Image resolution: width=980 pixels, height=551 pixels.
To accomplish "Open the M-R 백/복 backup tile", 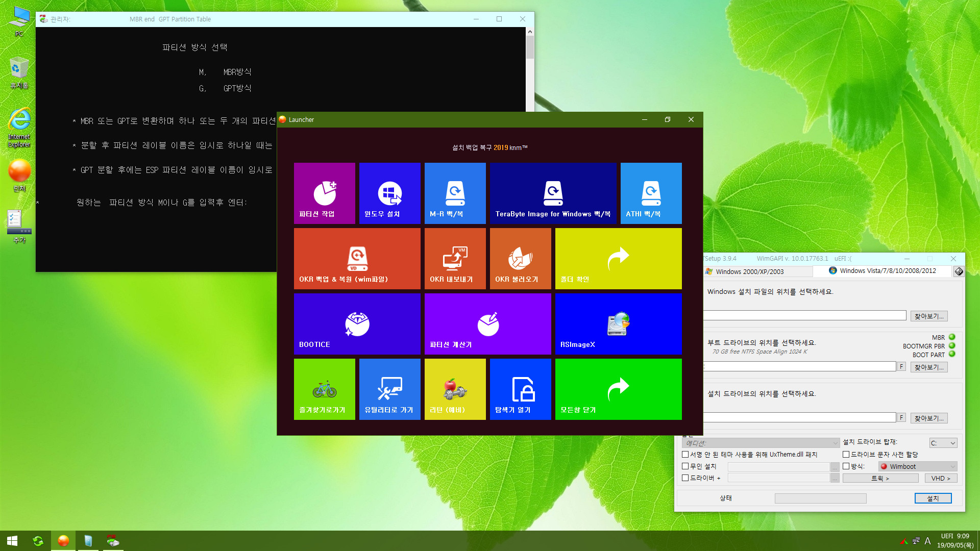I will click(x=455, y=193).
